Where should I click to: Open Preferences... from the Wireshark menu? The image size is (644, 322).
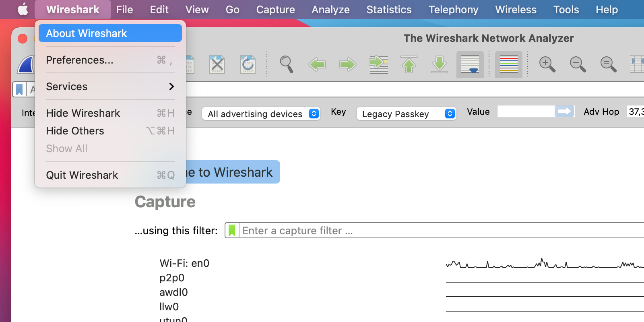pyautogui.click(x=110, y=60)
